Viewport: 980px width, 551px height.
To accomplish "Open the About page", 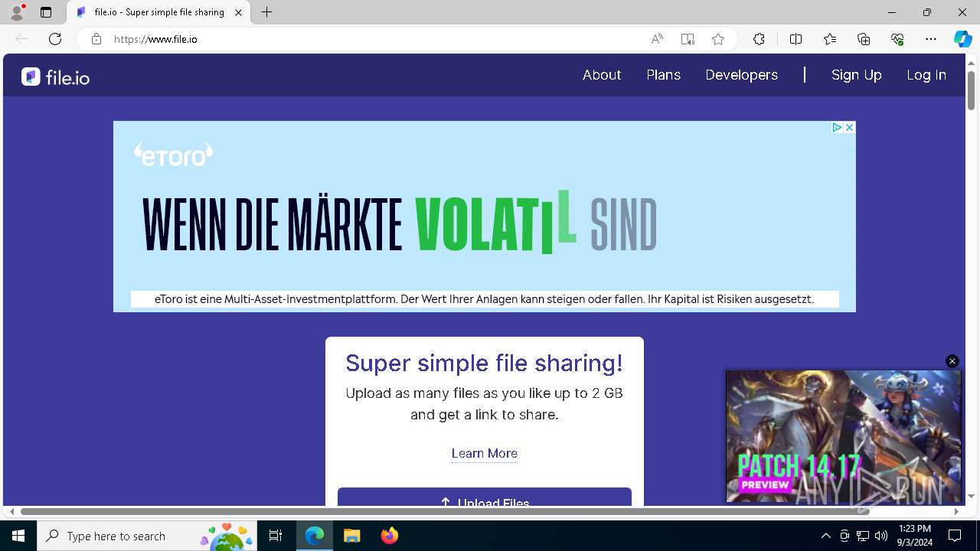I will (602, 75).
